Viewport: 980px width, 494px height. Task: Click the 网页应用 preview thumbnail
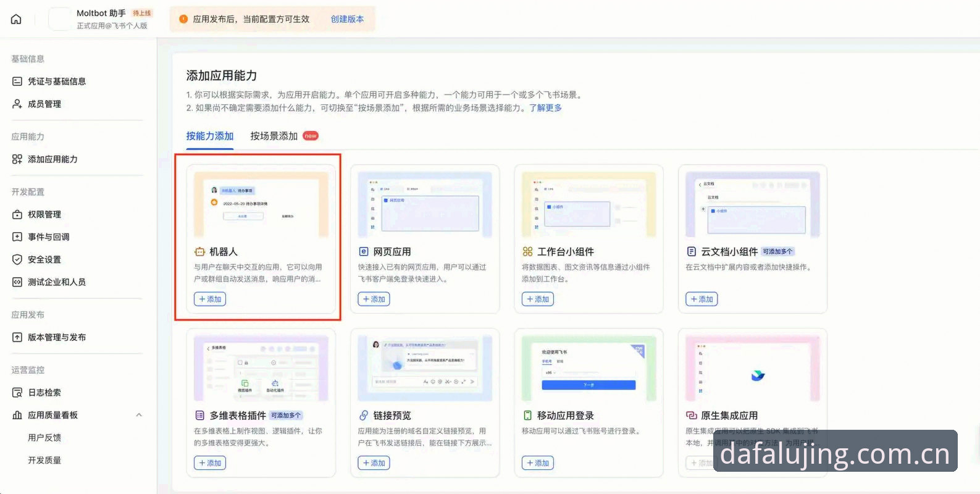[x=425, y=205]
